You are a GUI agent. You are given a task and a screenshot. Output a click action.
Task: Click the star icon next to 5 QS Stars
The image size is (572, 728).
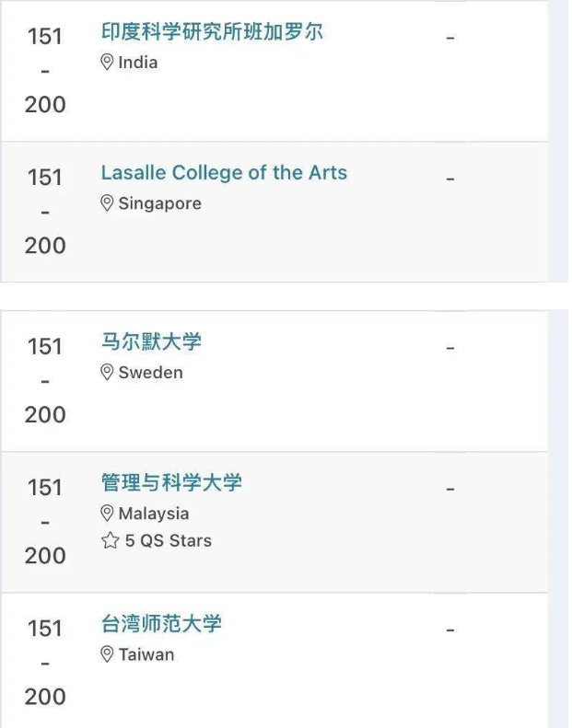(111, 540)
